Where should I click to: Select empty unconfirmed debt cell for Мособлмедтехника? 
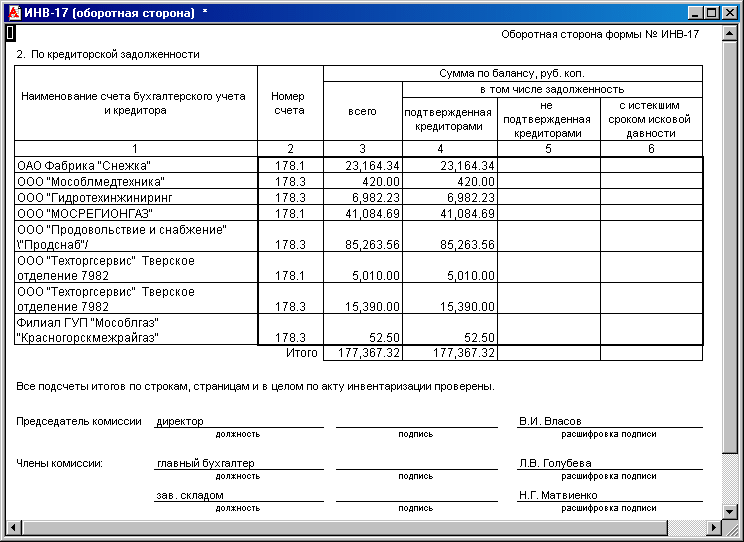[x=549, y=181]
